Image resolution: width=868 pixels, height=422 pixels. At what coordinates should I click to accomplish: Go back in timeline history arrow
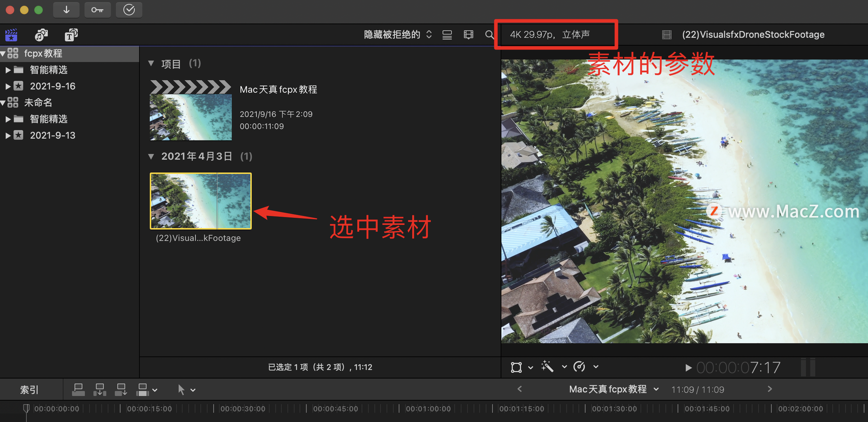(519, 389)
